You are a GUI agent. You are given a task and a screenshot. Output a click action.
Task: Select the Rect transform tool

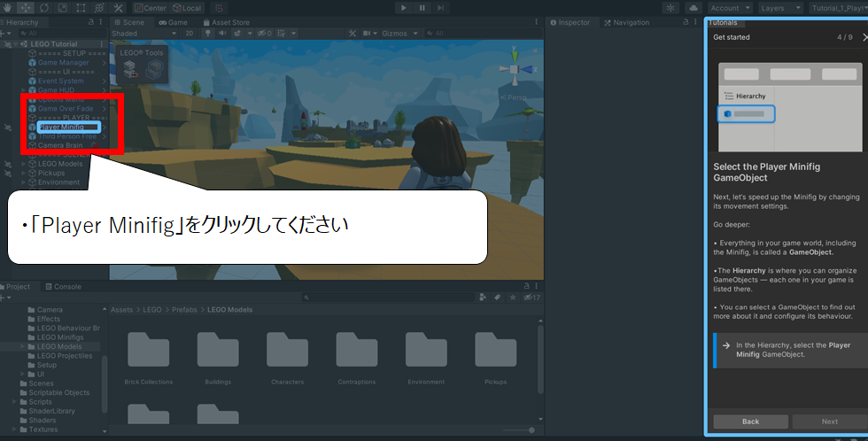81,8
